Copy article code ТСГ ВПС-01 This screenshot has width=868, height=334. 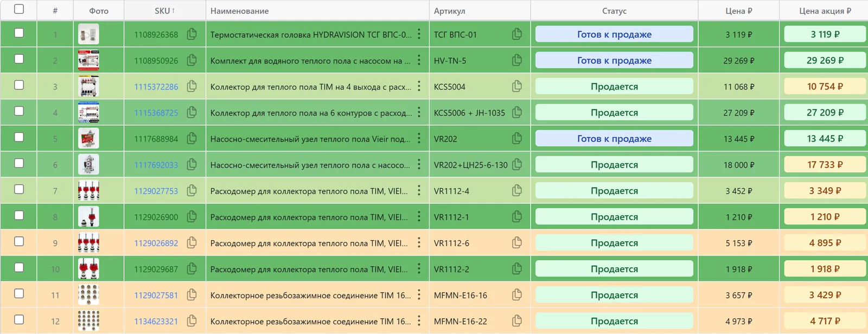click(517, 34)
